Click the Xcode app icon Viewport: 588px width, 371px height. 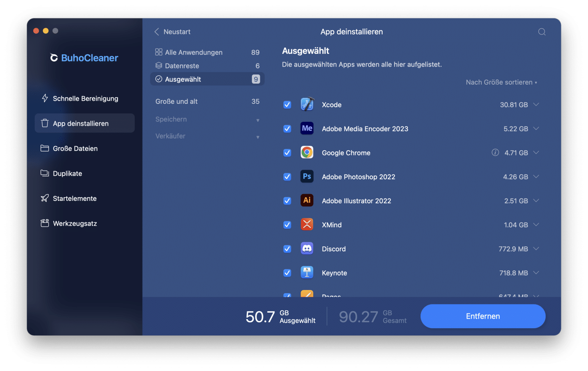307,104
